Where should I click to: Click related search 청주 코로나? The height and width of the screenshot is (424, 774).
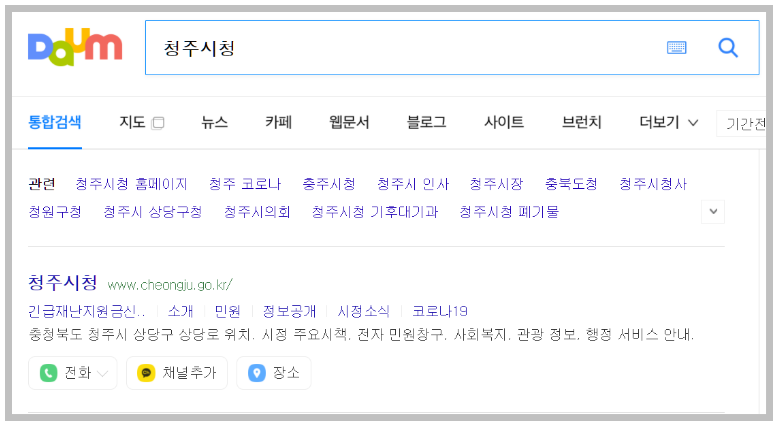245,184
